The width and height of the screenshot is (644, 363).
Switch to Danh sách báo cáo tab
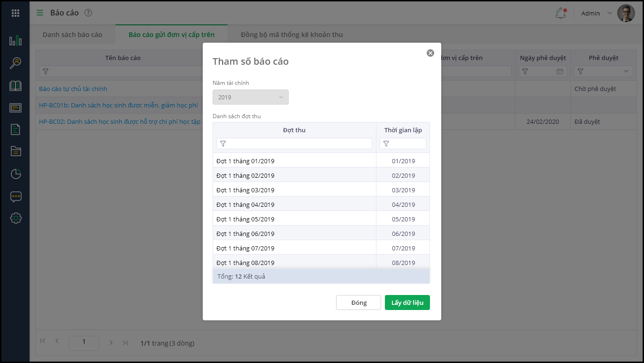point(72,35)
